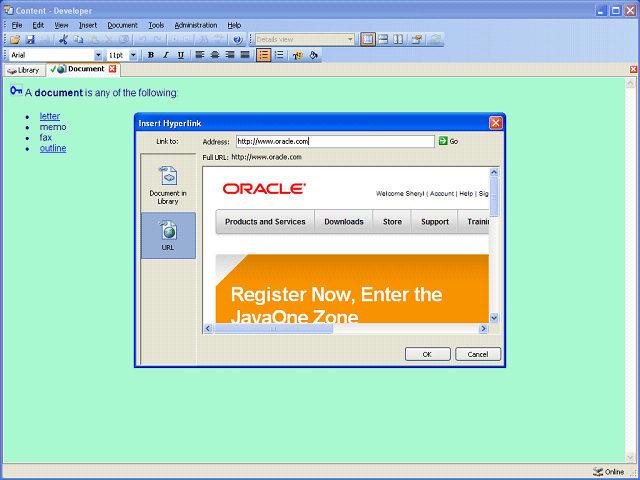
Task: Click the Find binoculars icon
Action: [203, 40]
